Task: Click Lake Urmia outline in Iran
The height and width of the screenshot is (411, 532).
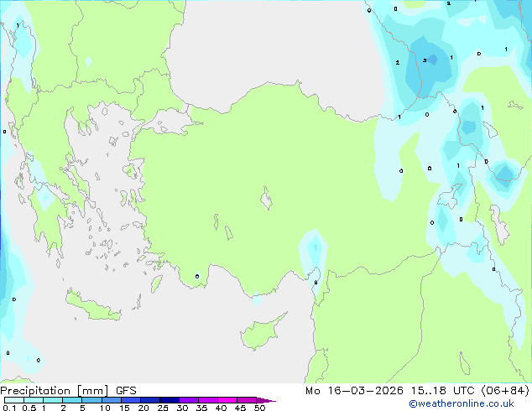Action: (499, 225)
